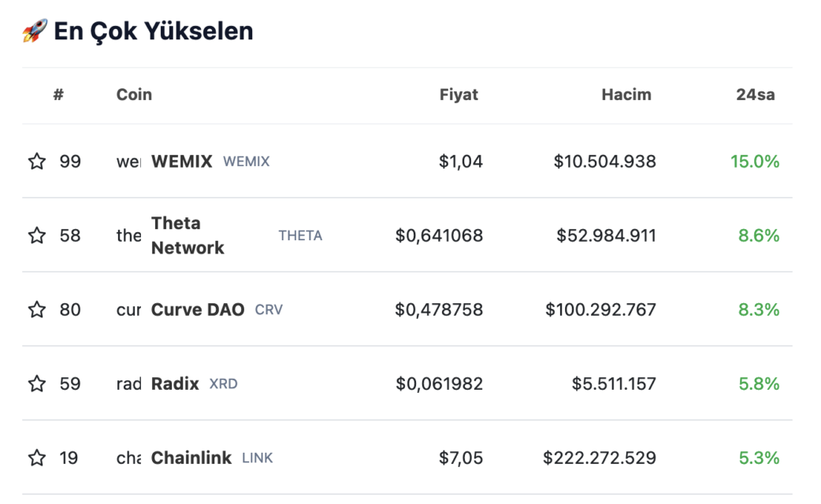Add Radix to favorites with star

point(37,384)
